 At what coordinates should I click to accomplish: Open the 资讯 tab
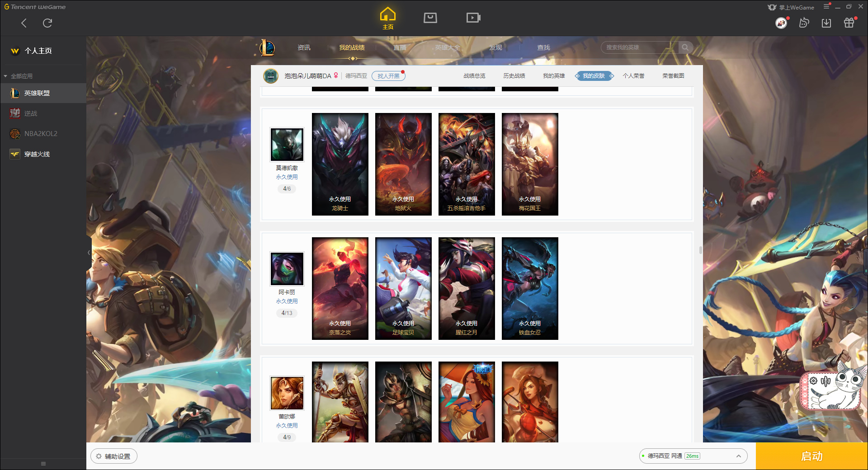(x=304, y=47)
